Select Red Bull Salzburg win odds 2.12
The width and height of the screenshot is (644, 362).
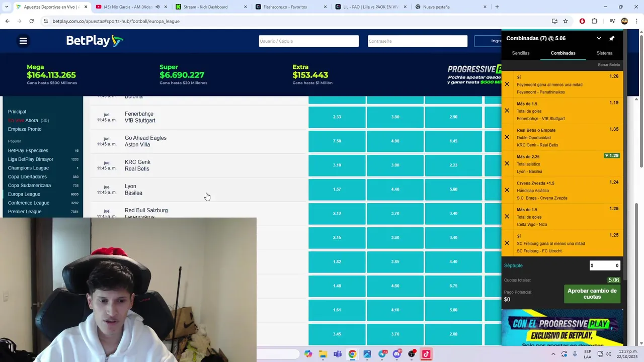coord(337,213)
